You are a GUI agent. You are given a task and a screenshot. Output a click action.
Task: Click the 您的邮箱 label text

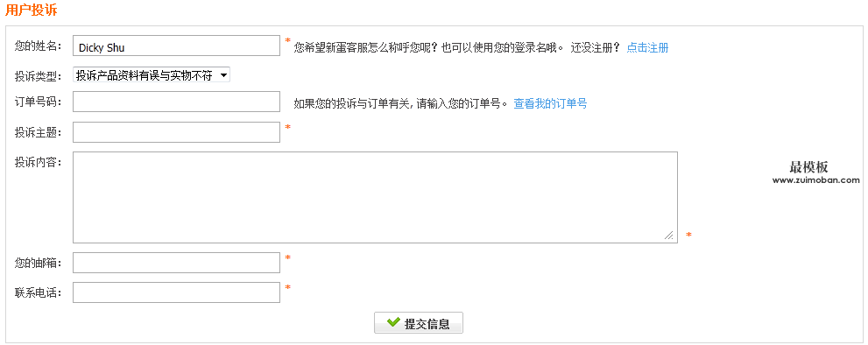(39, 263)
